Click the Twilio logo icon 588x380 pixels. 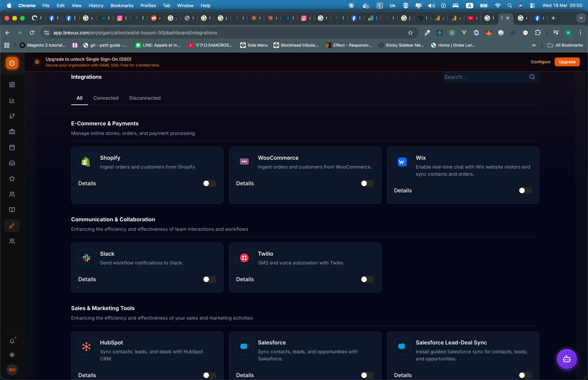tap(244, 258)
